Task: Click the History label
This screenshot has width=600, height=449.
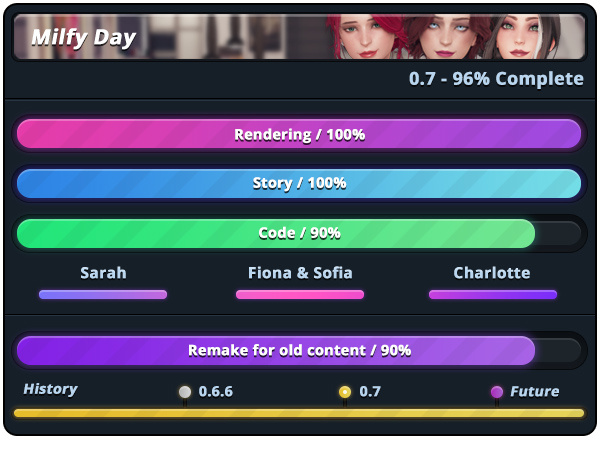Action: point(51,389)
